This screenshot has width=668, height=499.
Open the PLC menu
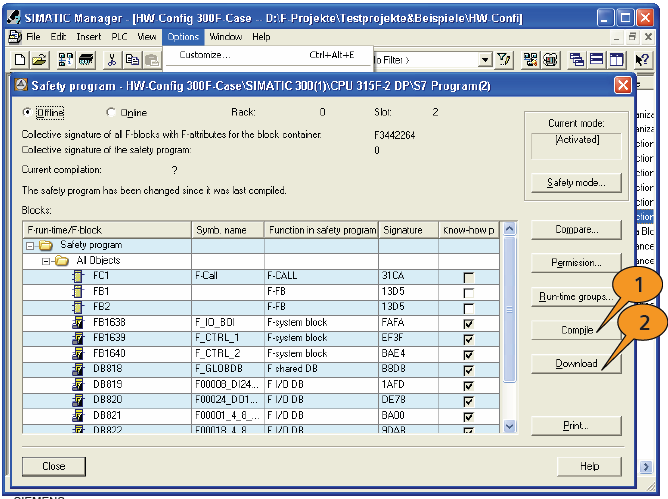click(x=119, y=37)
